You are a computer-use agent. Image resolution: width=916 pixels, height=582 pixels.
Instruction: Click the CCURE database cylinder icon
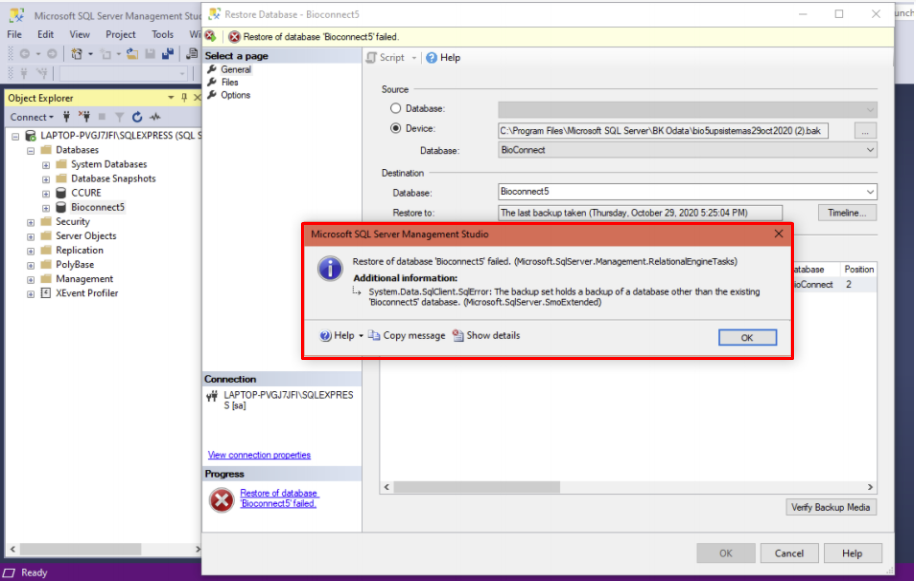[61, 193]
